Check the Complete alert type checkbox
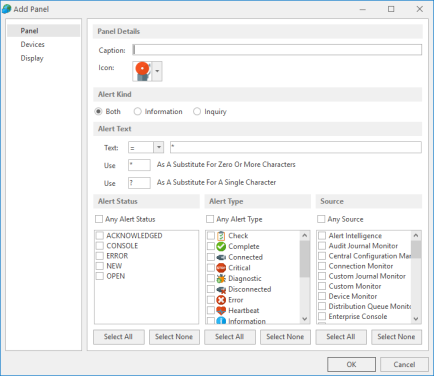The image size is (434, 376). 211,246
